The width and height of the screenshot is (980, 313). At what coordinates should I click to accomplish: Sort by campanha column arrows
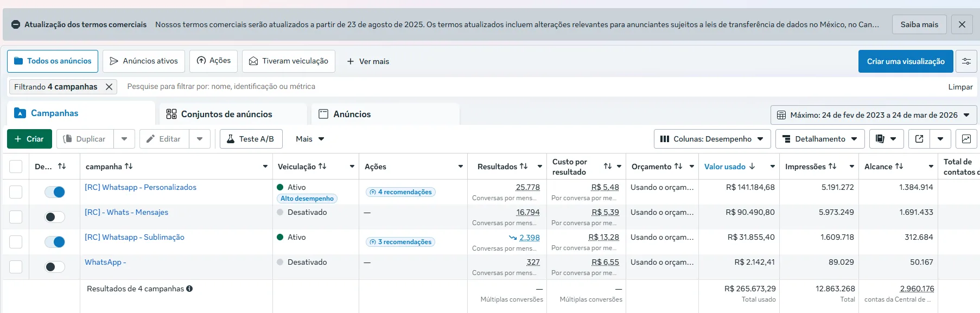tap(129, 167)
